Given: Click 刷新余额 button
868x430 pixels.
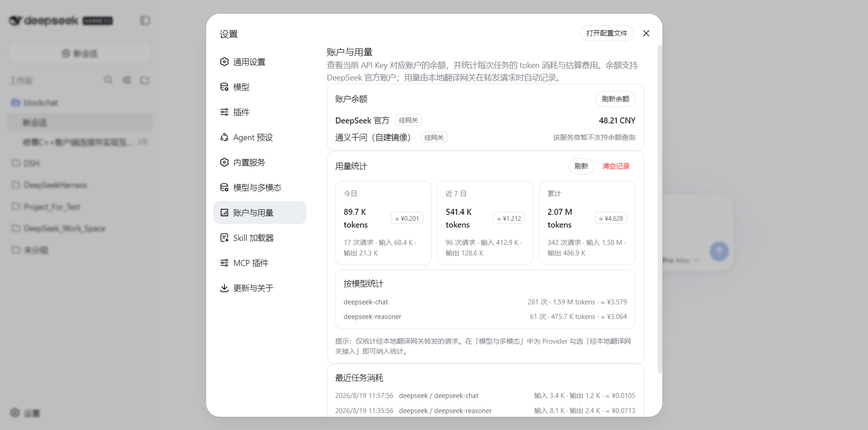Looking at the screenshot, I should 615,99.
